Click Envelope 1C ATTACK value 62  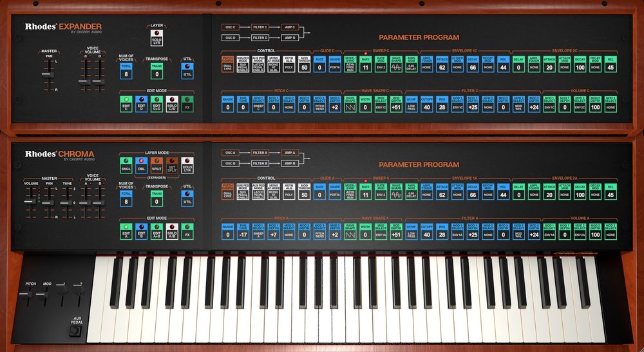point(442,64)
